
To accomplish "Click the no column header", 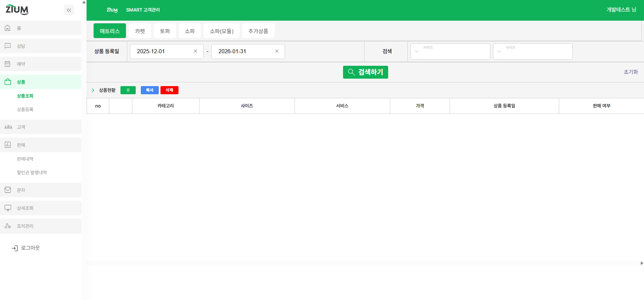I will pos(98,106).
